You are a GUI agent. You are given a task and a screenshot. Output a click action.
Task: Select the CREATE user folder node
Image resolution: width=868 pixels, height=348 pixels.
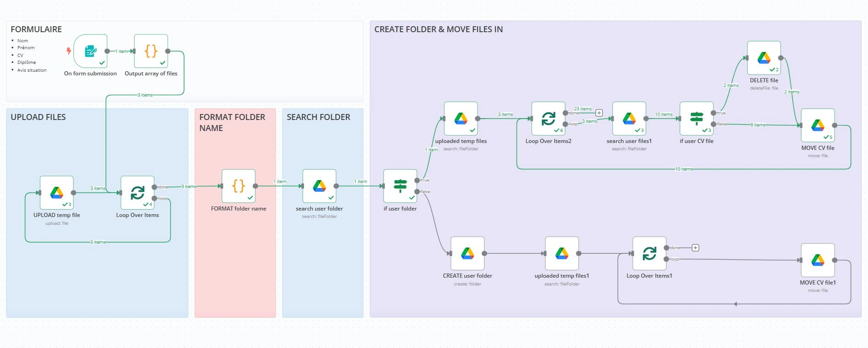click(468, 253)
